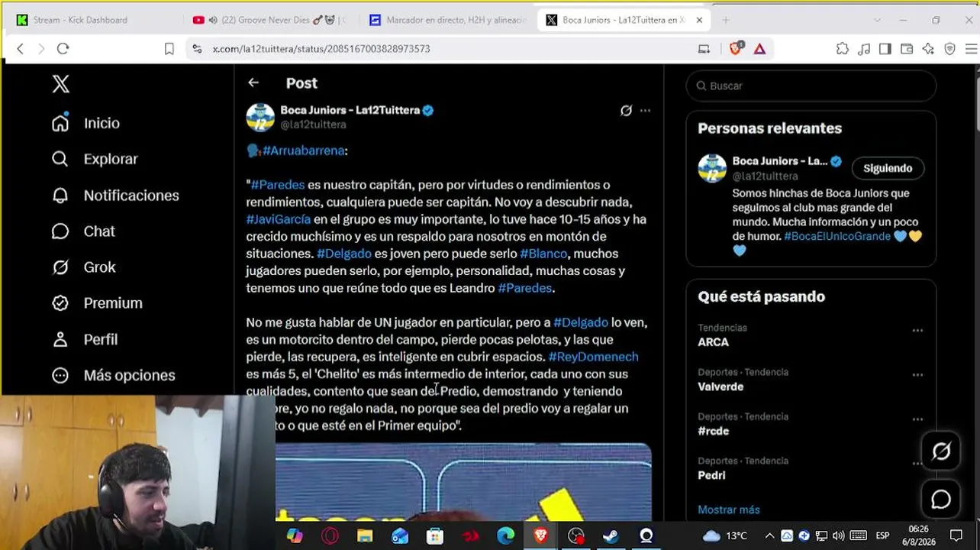Open more options for Valverde trend
The width and height of the screenshot is (980, 550).
tap(917, 375)
